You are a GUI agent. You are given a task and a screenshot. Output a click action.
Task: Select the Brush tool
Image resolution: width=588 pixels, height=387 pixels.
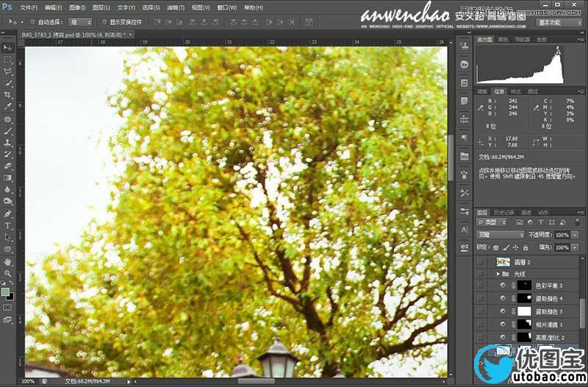pos(7,131)
